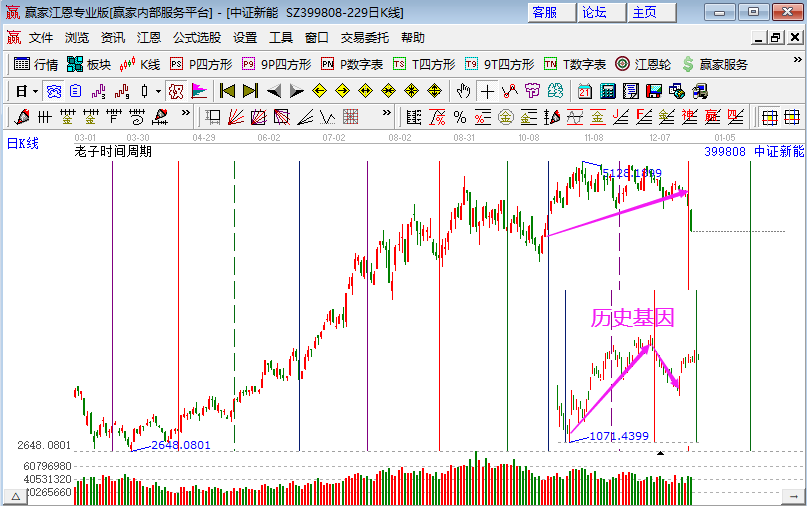Click the 论坛 forum button
Viewport: 807px width, 506px height.
tap(602, 12)
